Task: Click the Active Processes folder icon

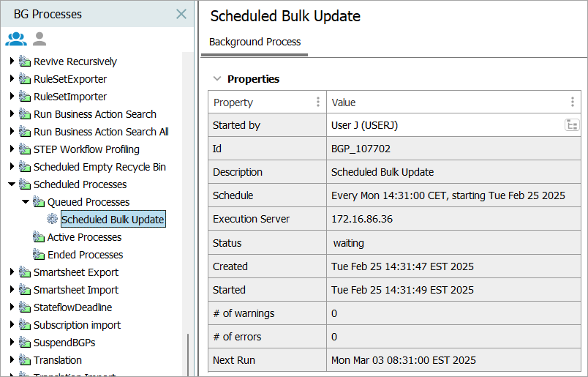Action: pyautogui.click(x=38, y=237)
